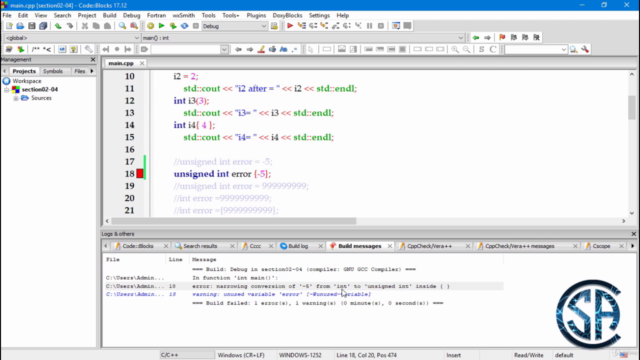
Task: Click the Abort build icon
Action: pos(196,26)
